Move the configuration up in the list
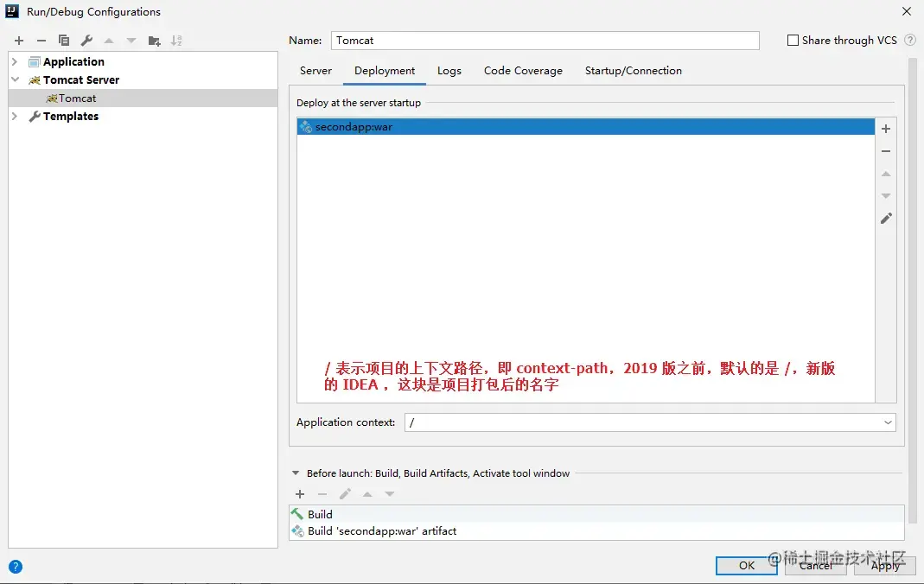The image size is (924, 584). (109, 41)
